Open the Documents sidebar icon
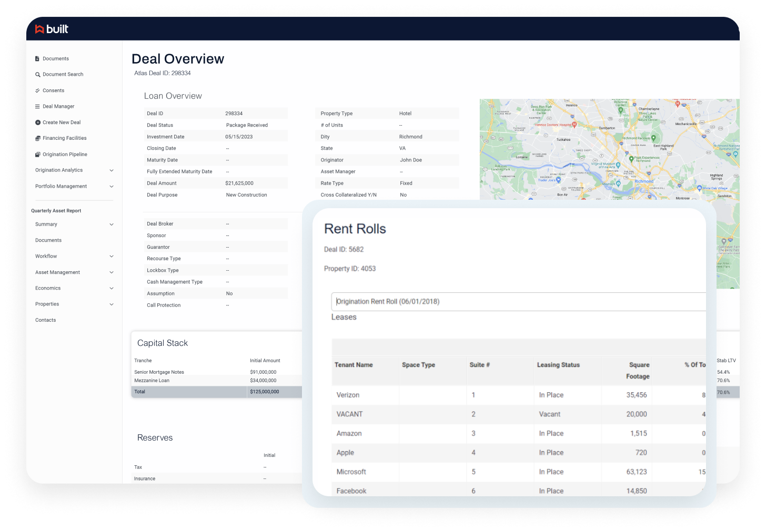This screenshot has height=532, width=766. (37, 58)
